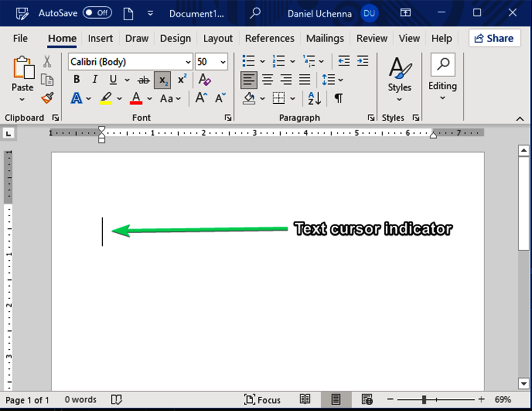Turn on the AutoSave switch
Screen dimensions: 532x411
coord(97,13)
